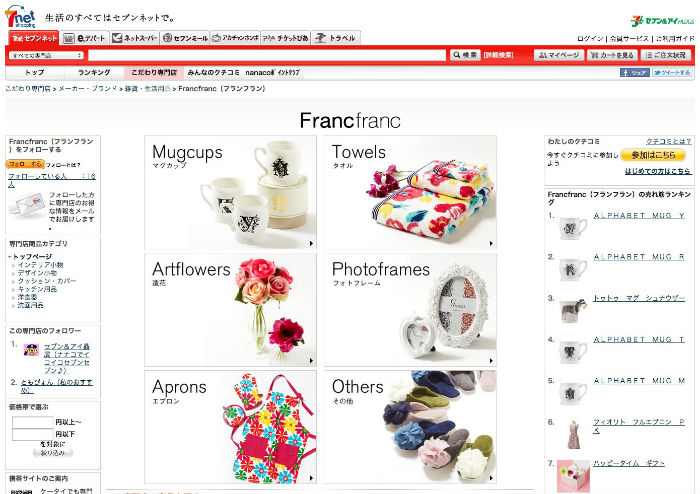Click the 検索 search button

(x=465, y=55)
